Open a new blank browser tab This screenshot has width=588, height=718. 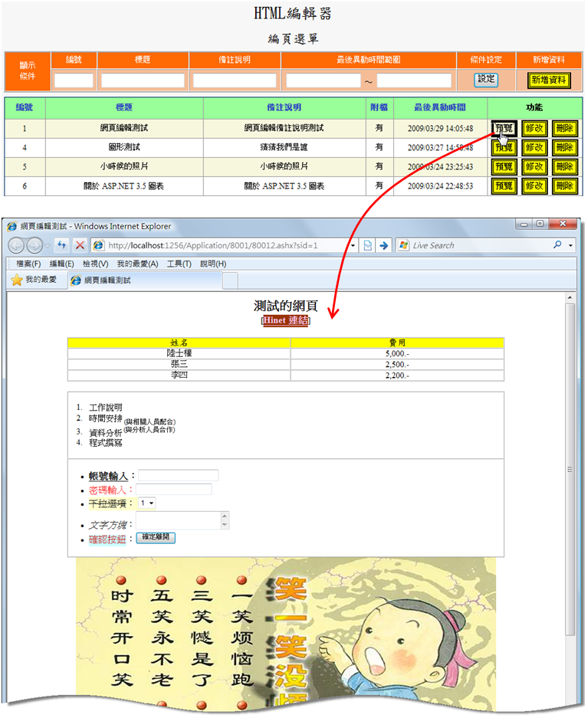coord(230,280)
